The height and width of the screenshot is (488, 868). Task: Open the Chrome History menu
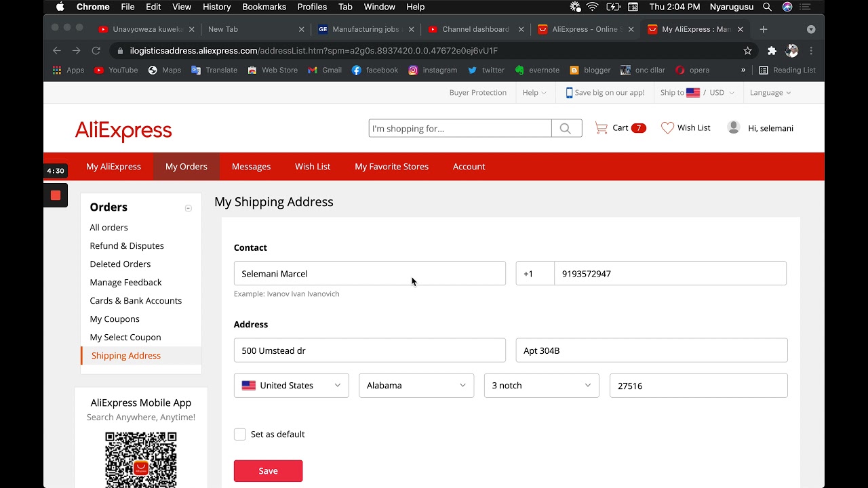(217, 7)
